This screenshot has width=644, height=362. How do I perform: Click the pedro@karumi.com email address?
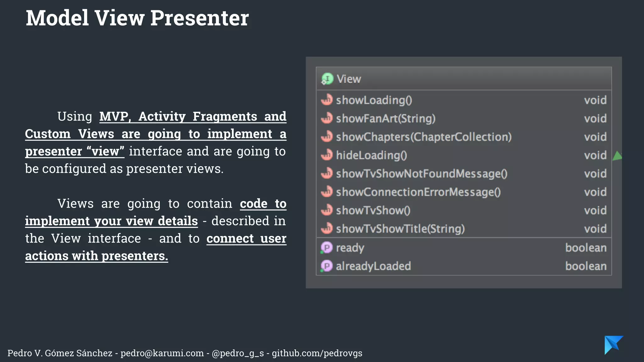(x=162, y=353)
